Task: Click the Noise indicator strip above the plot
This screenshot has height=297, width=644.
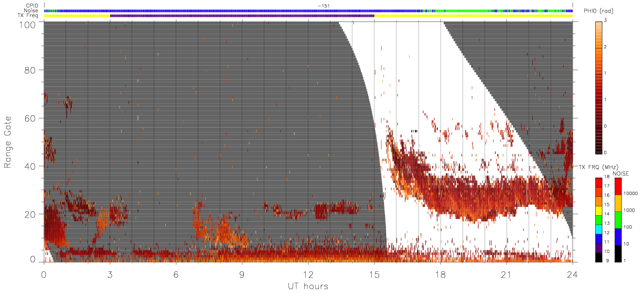Action: click(x=308, y=10)
